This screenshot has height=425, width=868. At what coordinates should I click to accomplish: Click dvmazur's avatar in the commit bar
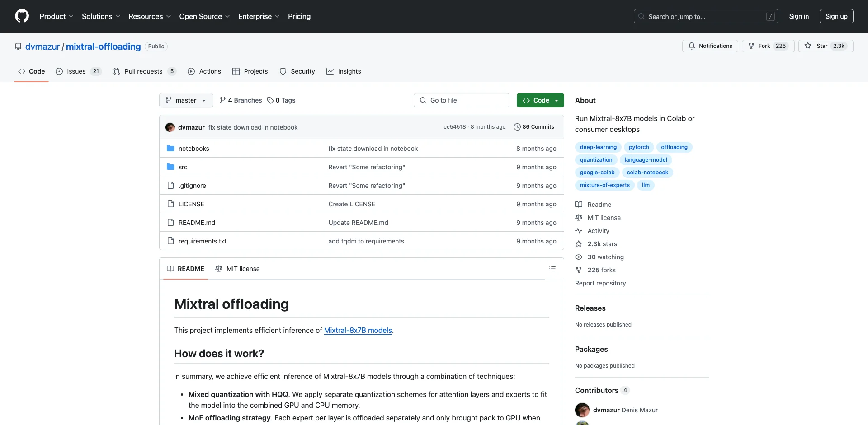(x=170, y=127)
